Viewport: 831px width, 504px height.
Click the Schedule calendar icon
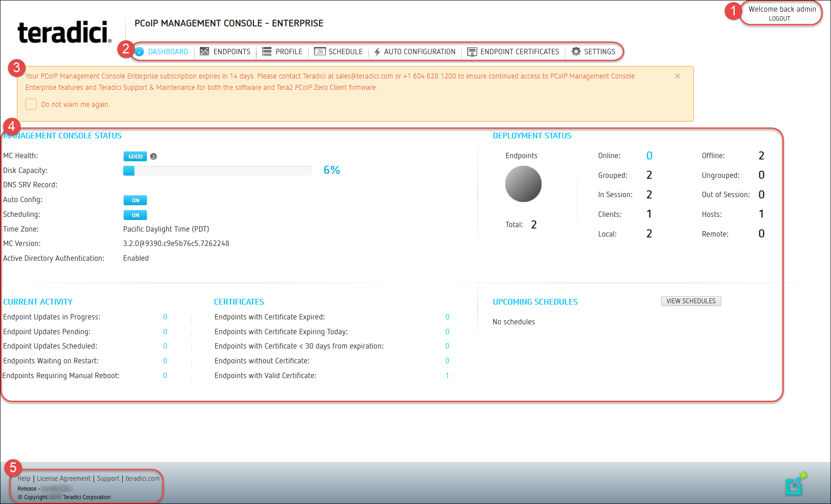click(x=319, y=52)
